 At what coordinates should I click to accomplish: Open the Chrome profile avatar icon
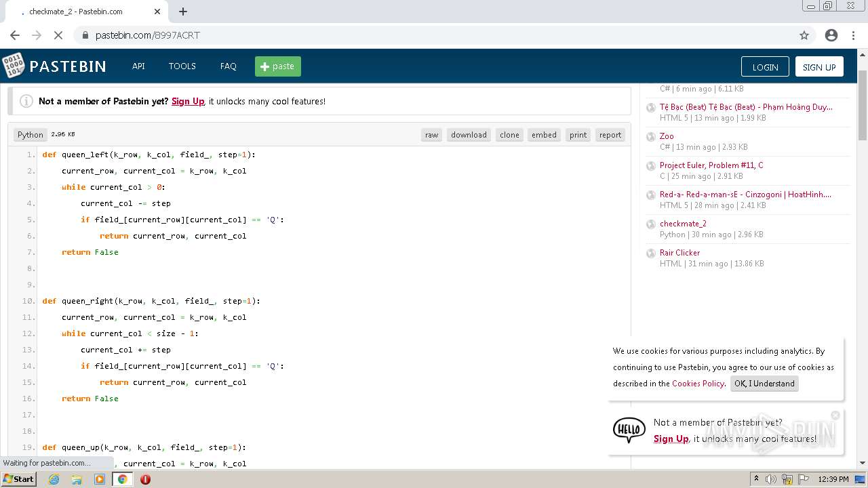click(831, 35)
